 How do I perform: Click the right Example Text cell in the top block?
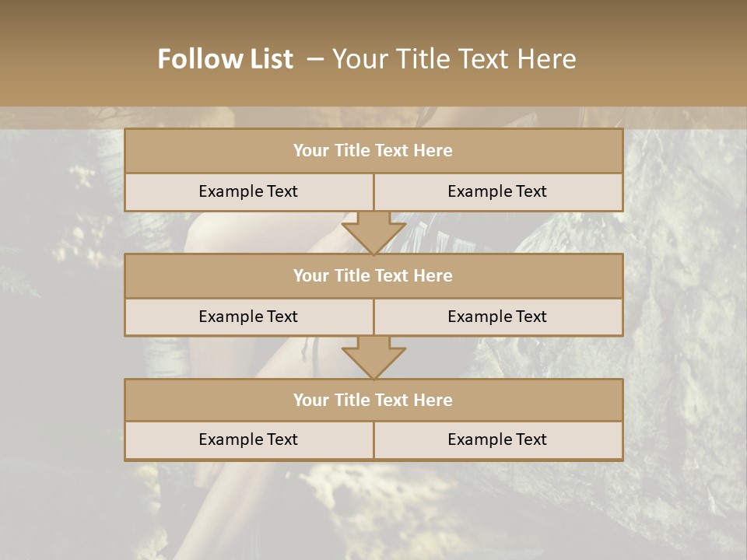(x=497, y=191)
